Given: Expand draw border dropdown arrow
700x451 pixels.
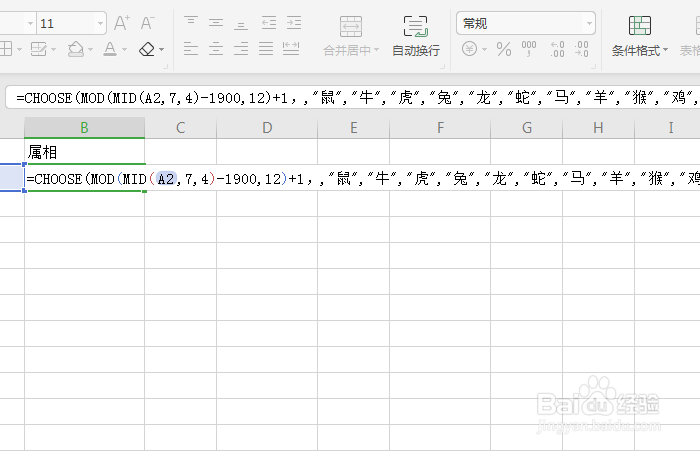Looking at the screenshot, I should click(54, 50).
